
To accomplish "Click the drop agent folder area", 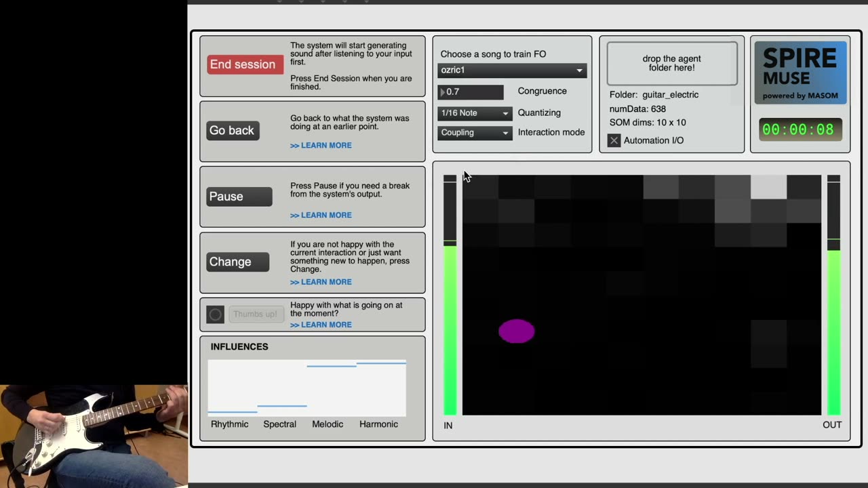I will pyautogui.click(x=672, y=64).
